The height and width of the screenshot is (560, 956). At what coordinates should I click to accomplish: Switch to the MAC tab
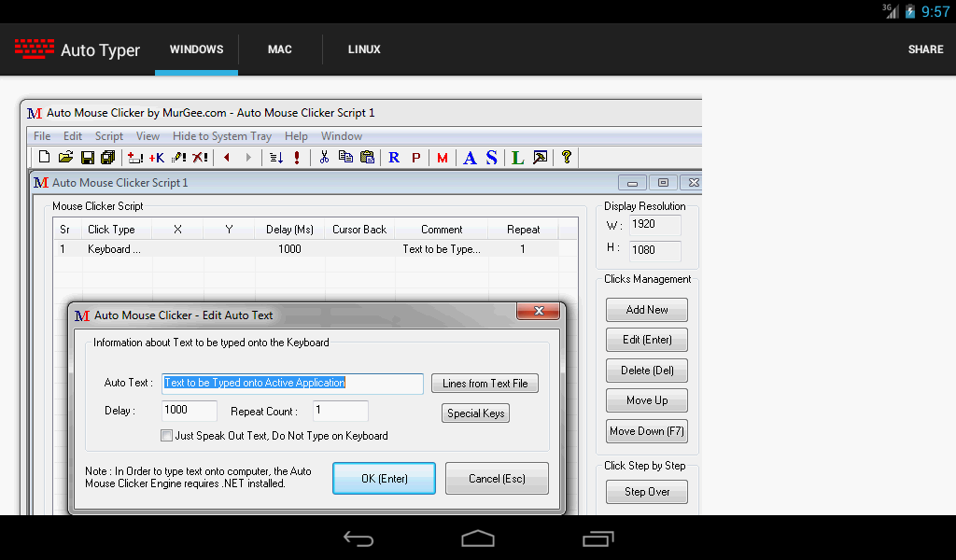tap(280, 49)
